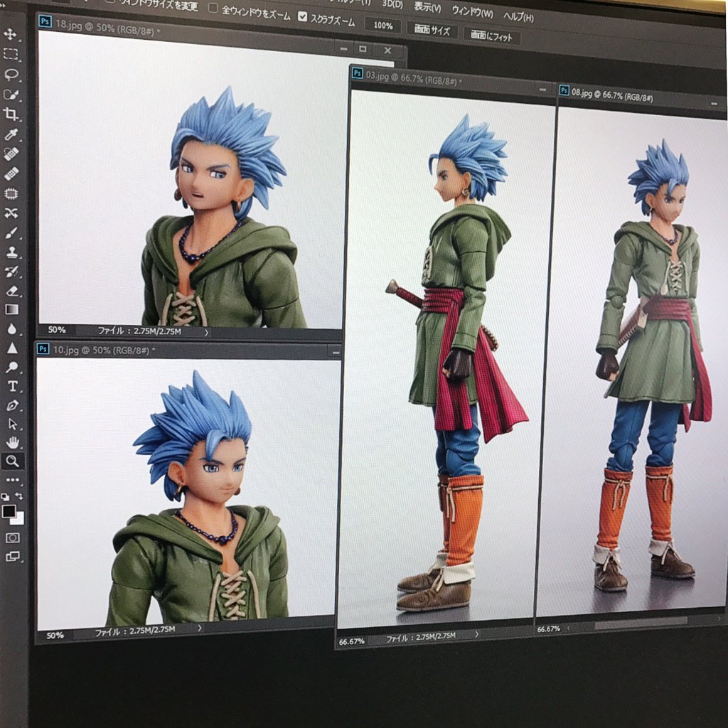Screen dimensions: 728x728
Task: Click the 100% zoom button
Action: pos(382,26)
